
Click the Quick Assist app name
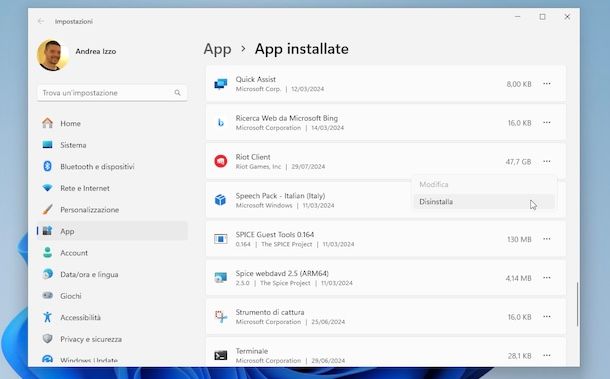pyautogui.click(x=256, y=79)
